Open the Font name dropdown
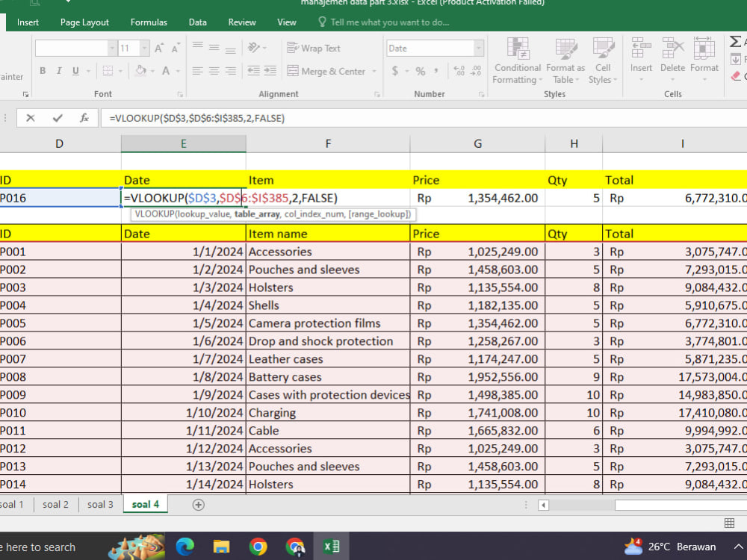This screenshot has width=747, height=560. coord(113,48)
